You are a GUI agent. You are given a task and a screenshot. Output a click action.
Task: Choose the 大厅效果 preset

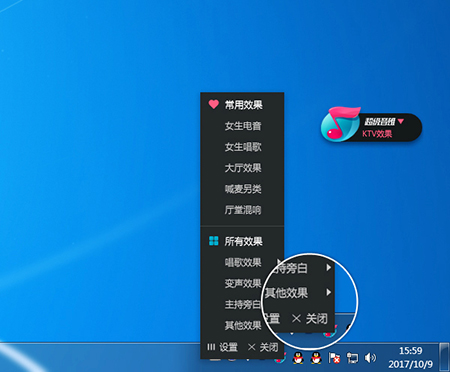tap(243, 168)
